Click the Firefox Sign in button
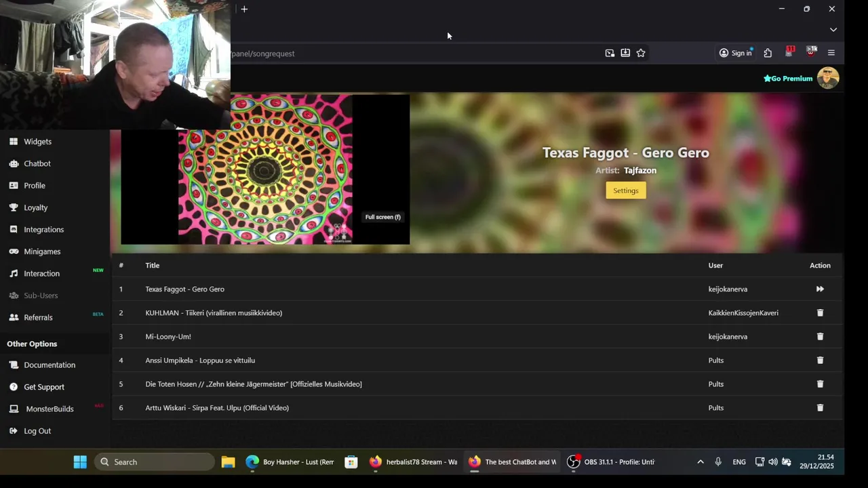868x488 pixels. 736,53
